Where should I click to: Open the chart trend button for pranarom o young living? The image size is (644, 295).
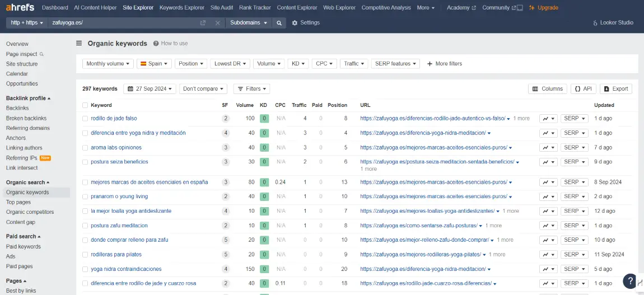[x=548, y=196]
